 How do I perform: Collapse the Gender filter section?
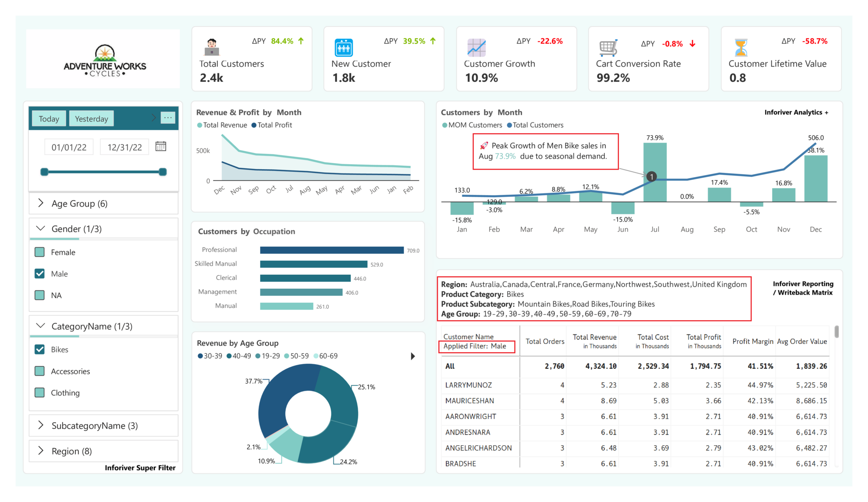40,229
